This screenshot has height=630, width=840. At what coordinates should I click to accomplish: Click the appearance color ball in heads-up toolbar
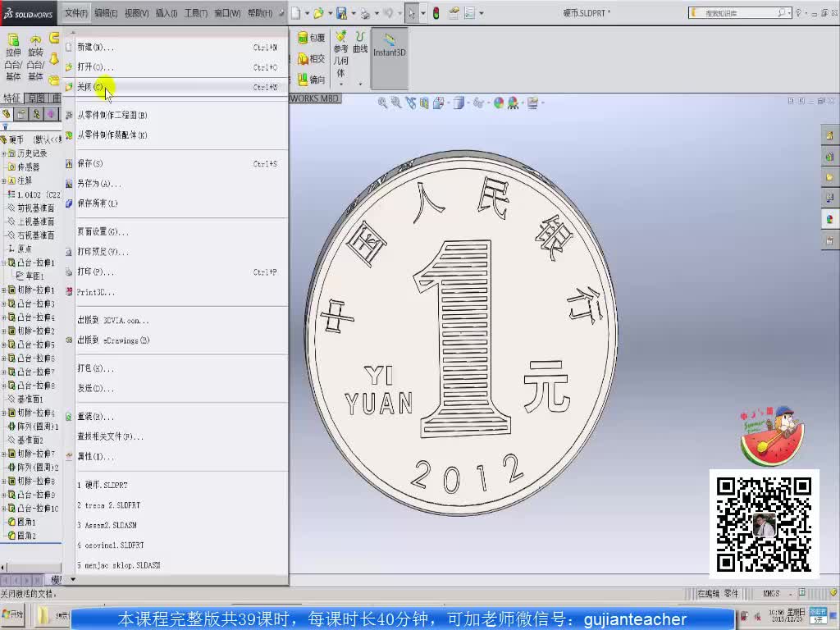pos(500,103)
